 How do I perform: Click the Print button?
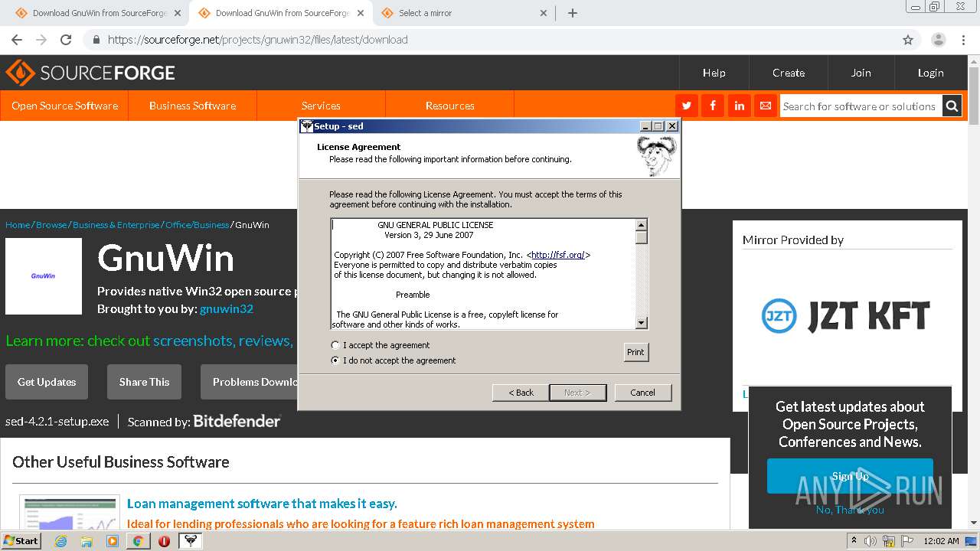[635, 352]
